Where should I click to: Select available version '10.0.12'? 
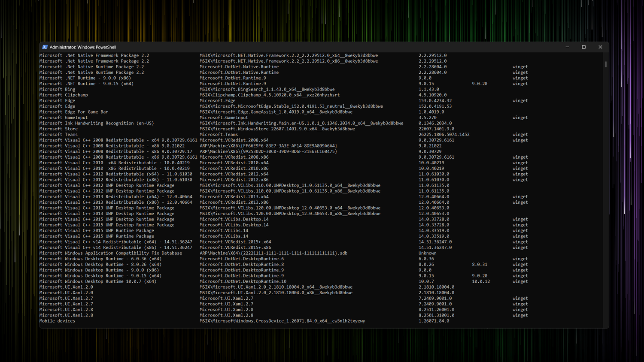pos(481,281)
